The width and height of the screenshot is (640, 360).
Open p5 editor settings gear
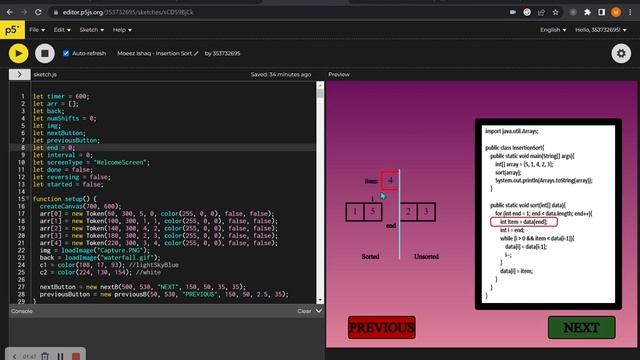pos(621,53)
